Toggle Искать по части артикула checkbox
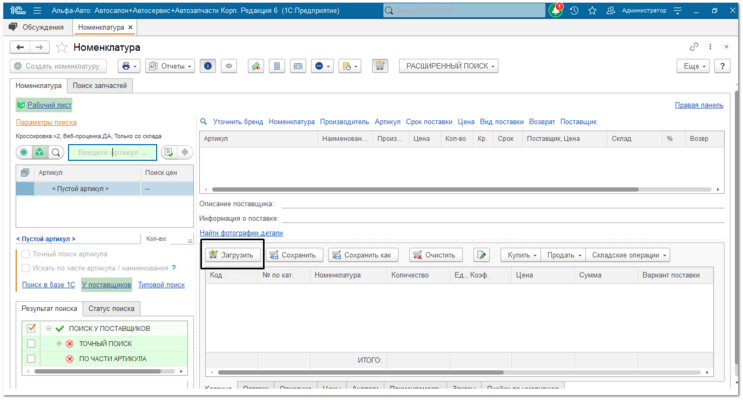The width and height of the screenshot is (743, 400). [26, 268]
